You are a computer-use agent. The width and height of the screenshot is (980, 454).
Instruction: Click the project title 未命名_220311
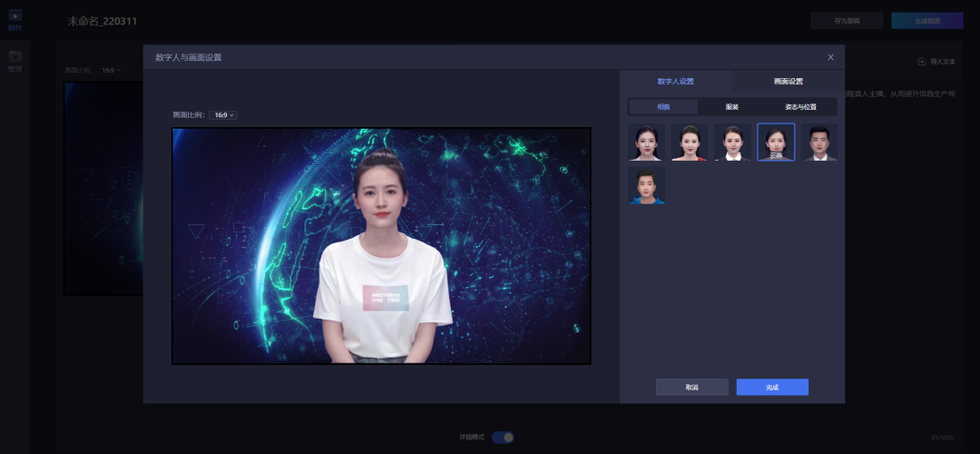click(103, 21)
